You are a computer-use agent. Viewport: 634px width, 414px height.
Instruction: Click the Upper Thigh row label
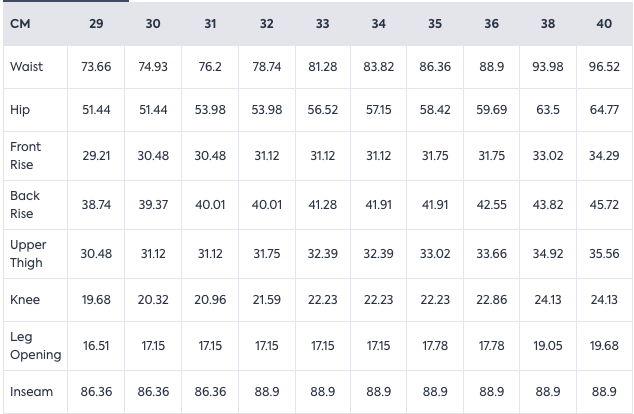[x=28, y=253]
